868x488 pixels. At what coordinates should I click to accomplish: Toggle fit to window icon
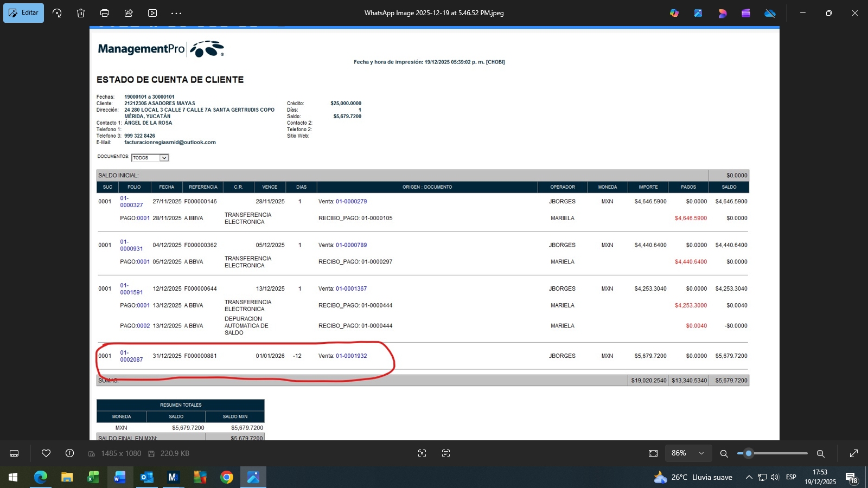point(653,453)
